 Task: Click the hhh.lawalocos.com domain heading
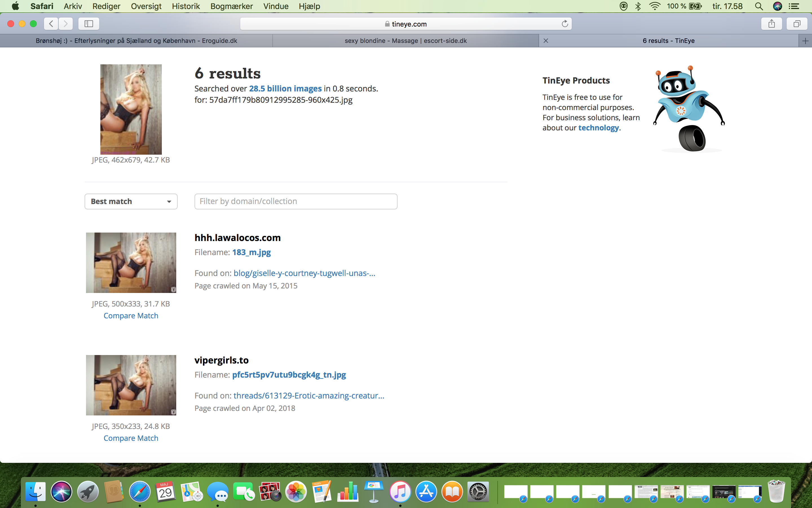238,238
